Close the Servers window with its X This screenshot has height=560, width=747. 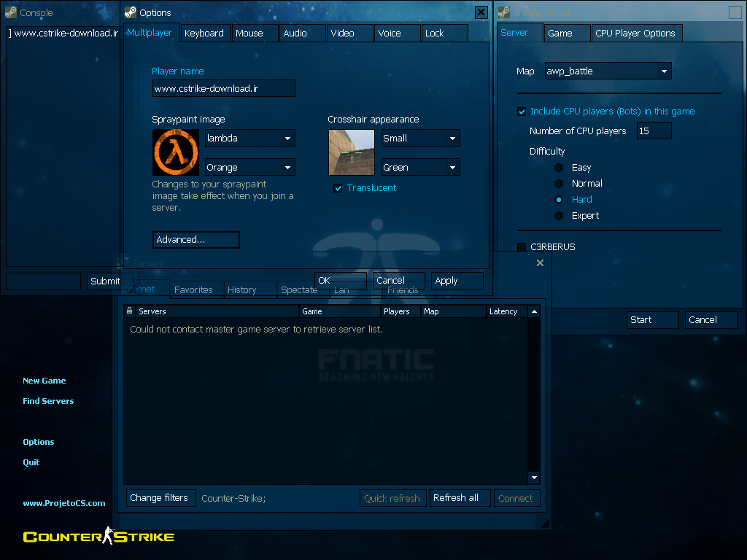pyautogui.click(x=540, y=262)
